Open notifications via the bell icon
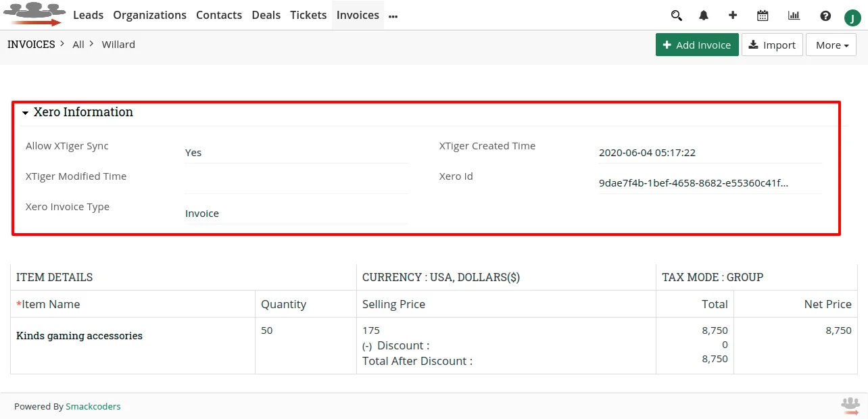Image resolution: width=868 pixels, height=419 pixels. pos(703,15)
